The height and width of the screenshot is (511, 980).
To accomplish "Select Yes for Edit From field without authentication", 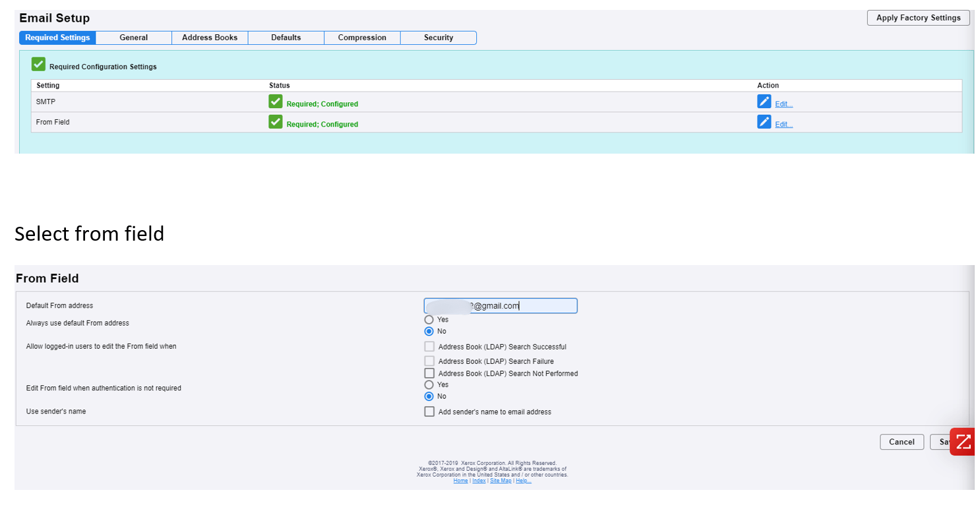I will (429, 384).
